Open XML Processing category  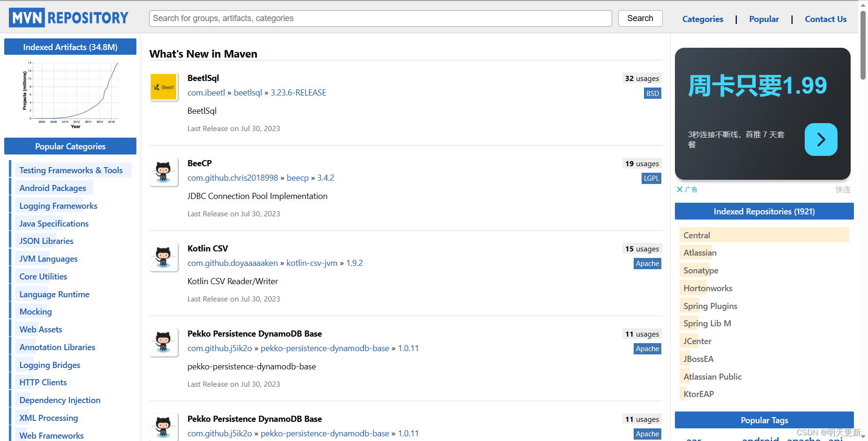49,418
